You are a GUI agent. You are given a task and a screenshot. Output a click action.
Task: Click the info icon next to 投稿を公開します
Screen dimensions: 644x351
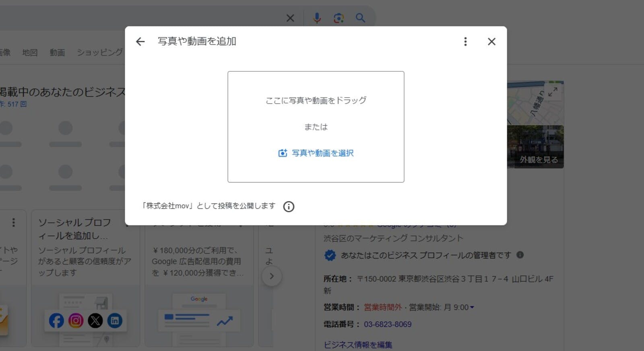click(x=289, y=206)
